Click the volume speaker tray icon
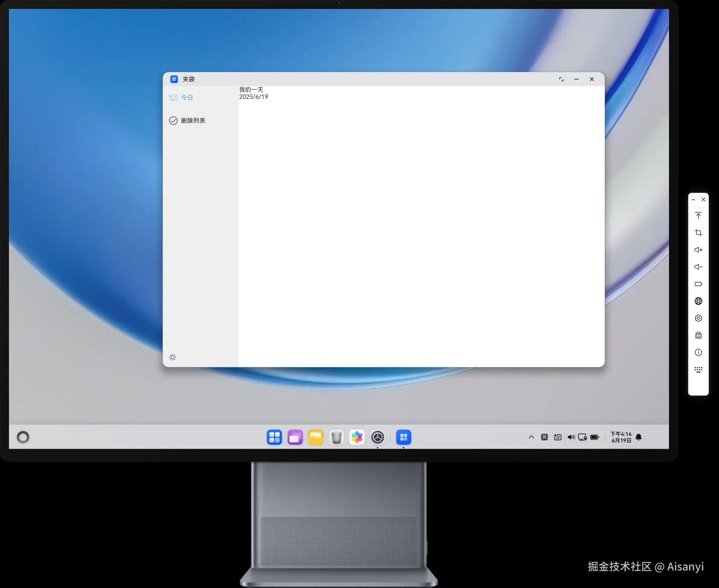 (571, 437)
